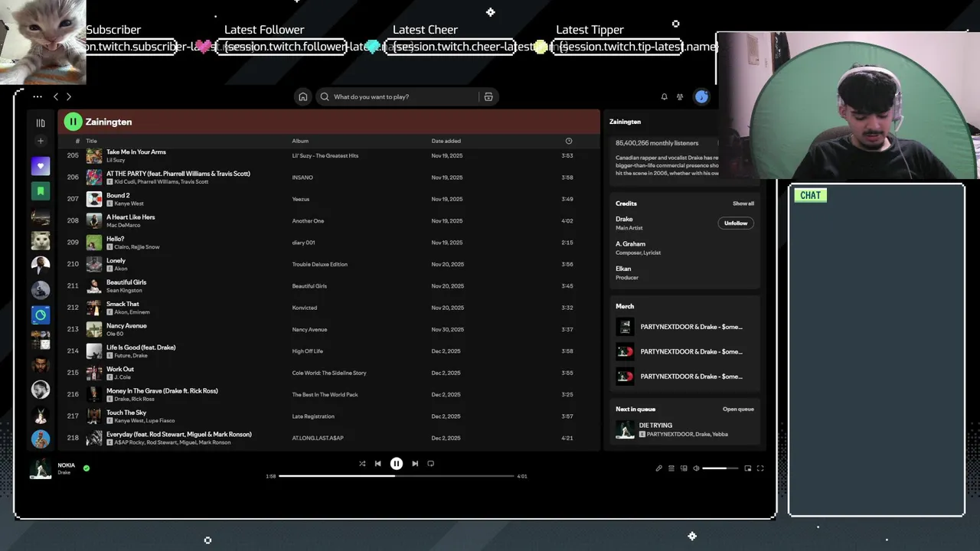Click '85,400,266 monthly listeners' text
This screenshot has width=980, height=551.
pyautogui.click(x=657, y=143)
